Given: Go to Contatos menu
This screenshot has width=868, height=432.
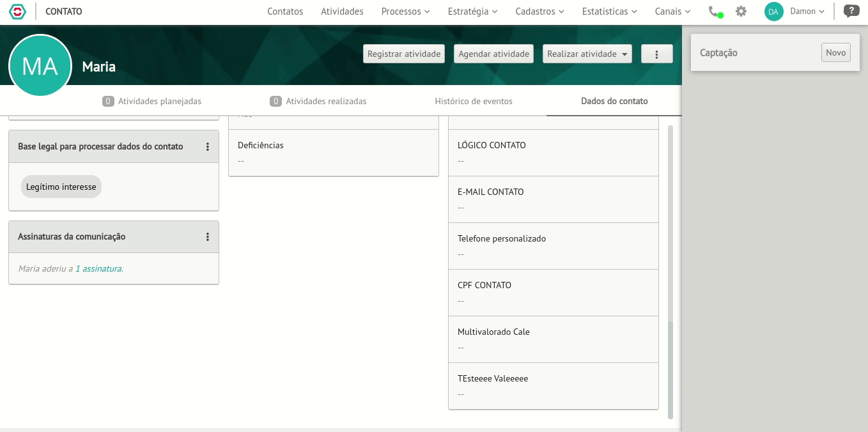Looking at the screenshot, I should (x=285, y=12).
